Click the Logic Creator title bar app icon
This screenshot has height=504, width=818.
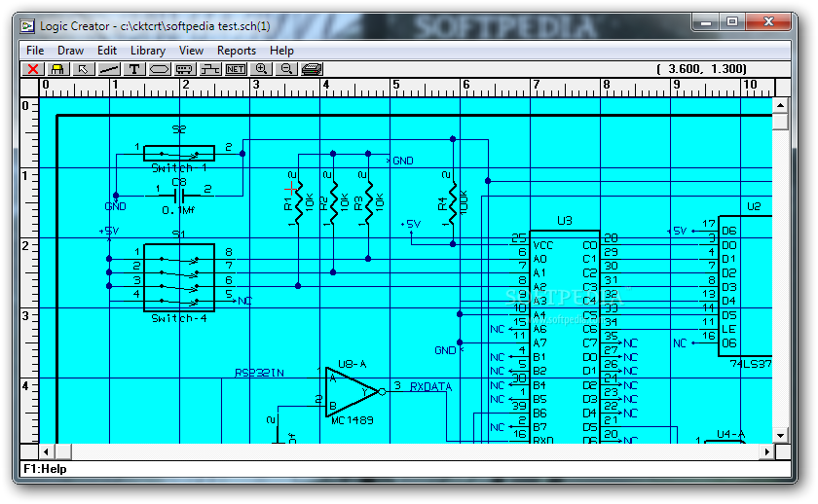tap(27, 26)
